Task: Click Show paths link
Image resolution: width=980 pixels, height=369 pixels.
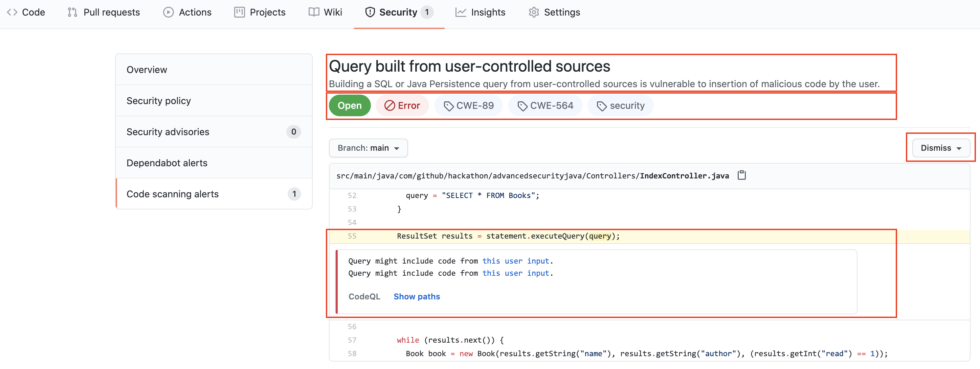Action: click(416, 296)
